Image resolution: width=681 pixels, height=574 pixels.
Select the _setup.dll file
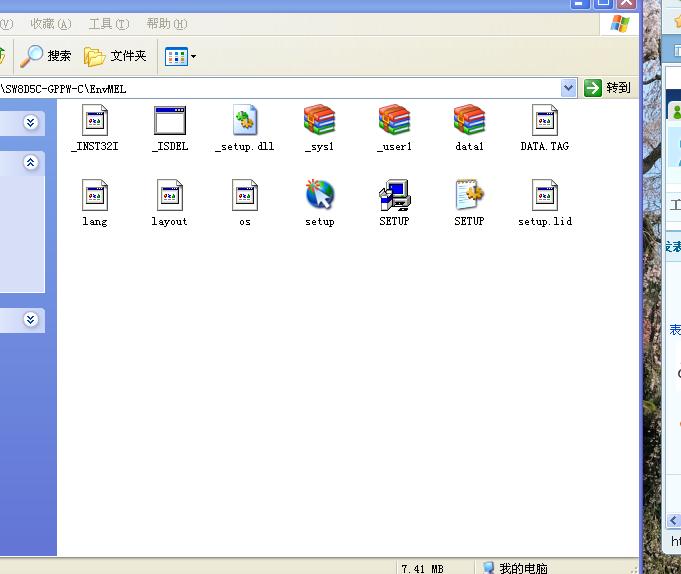pyautogui.click(x=245, y=121)
